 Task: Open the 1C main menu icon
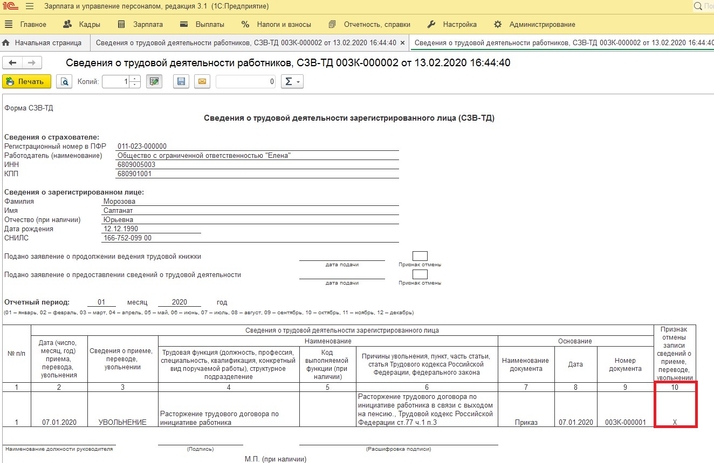9,6
